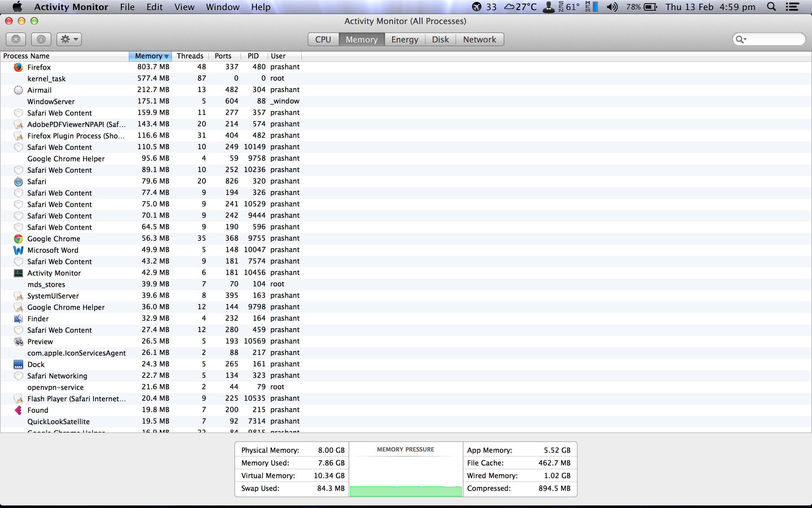Click the date and time in menu bar

point(710,7)
